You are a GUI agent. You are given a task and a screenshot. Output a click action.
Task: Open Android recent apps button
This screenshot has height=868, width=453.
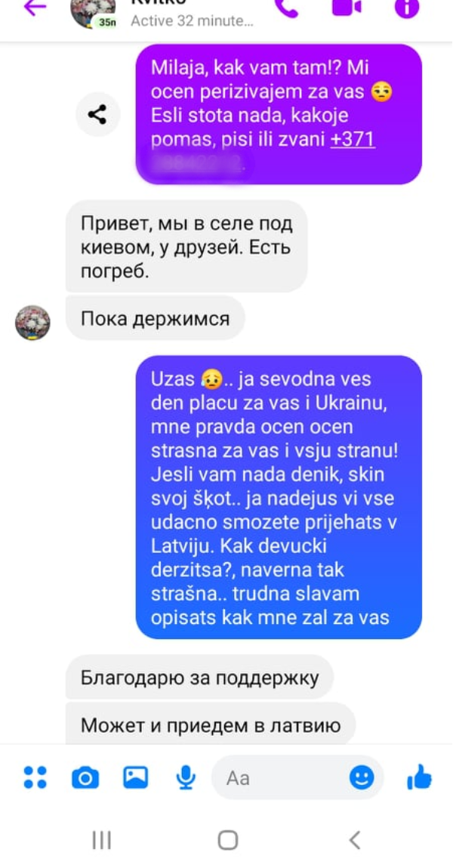[101, 840]
